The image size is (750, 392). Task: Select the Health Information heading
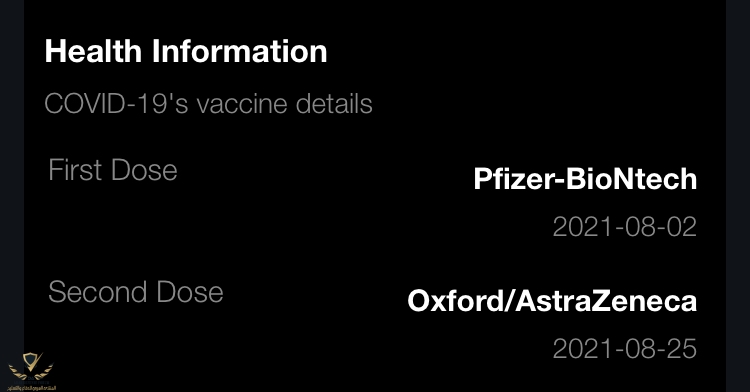pos(186,51)
